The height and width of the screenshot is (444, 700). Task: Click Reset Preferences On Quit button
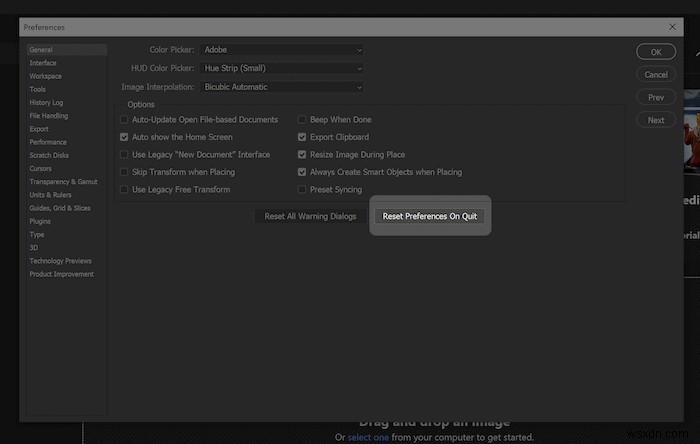[430, 216]
